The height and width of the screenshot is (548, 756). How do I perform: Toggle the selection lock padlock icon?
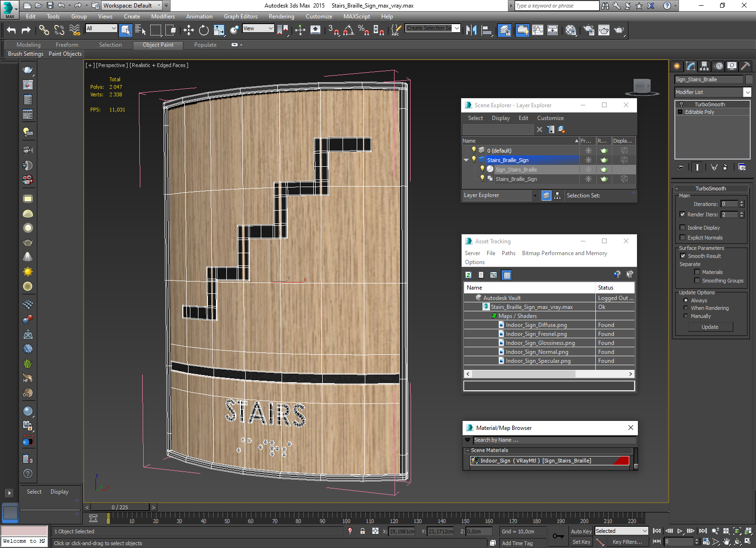tap(362, 531)
